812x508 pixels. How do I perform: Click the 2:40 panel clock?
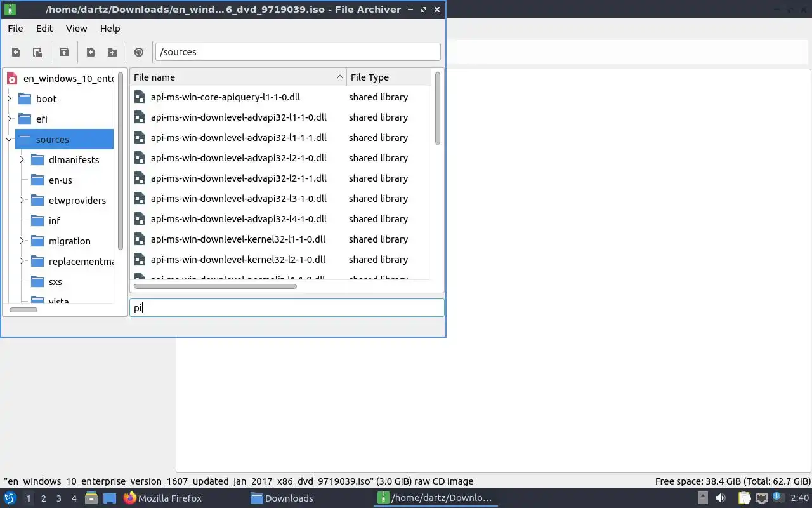pyautogui.click(x=799, y=498)
